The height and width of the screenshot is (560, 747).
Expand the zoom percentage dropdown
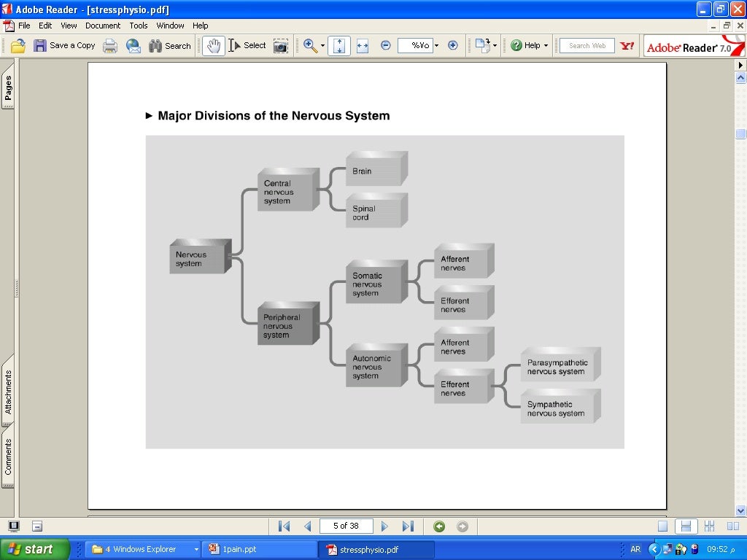[x=436, y=46]
